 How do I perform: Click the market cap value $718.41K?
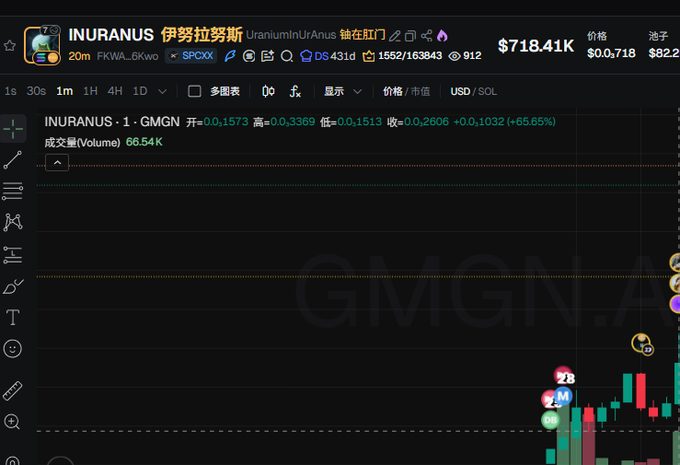pyautogui.click(x=536, y=46)
